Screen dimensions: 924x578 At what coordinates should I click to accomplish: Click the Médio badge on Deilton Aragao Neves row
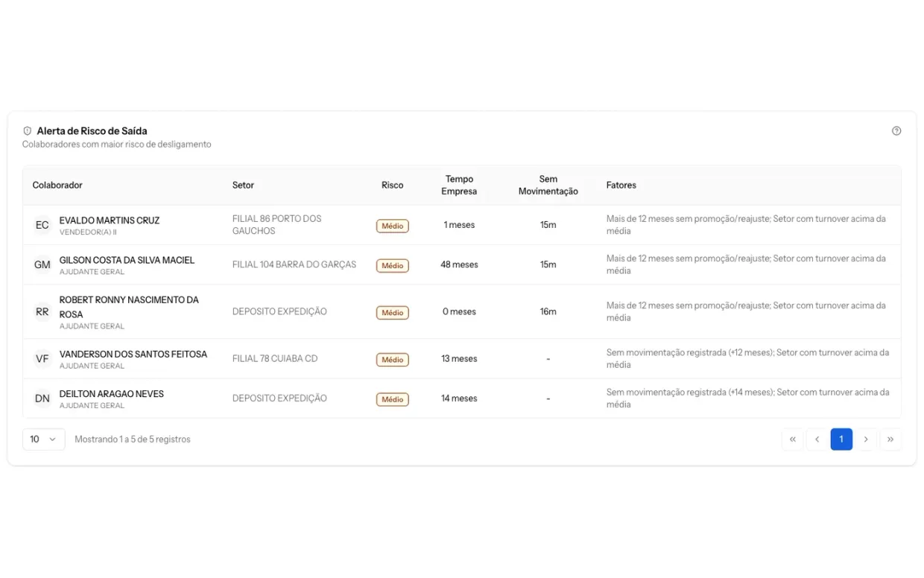tap(393, 399)
